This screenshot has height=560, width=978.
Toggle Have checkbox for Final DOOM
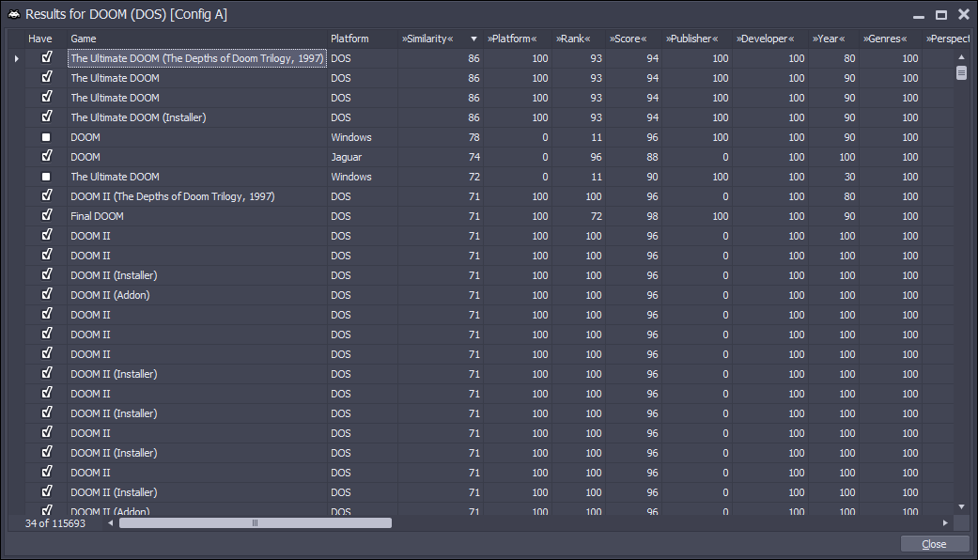(46, 215)
